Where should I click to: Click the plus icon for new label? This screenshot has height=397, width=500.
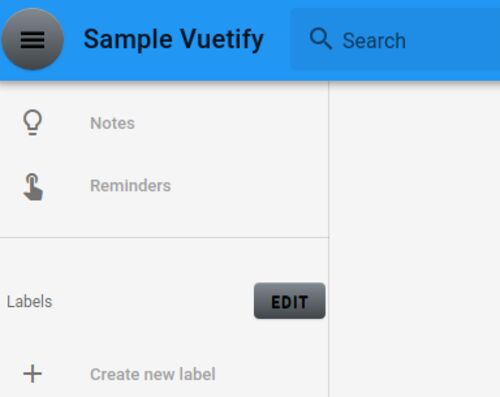tap(32, 374)
